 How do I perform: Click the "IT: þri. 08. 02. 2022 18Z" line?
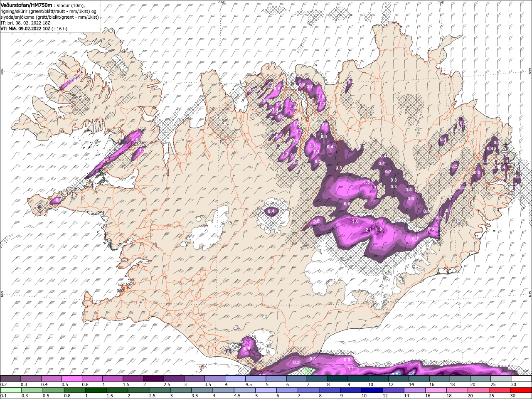[25, 23]
